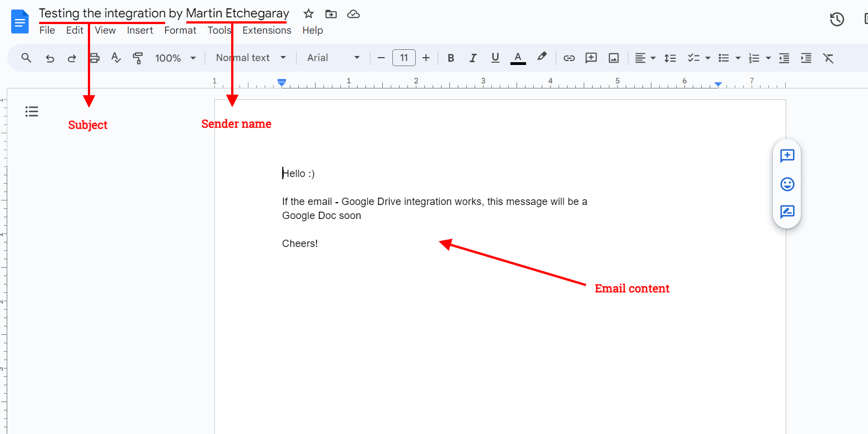Insert a link
Screen dimensions: 868x434
569,58
